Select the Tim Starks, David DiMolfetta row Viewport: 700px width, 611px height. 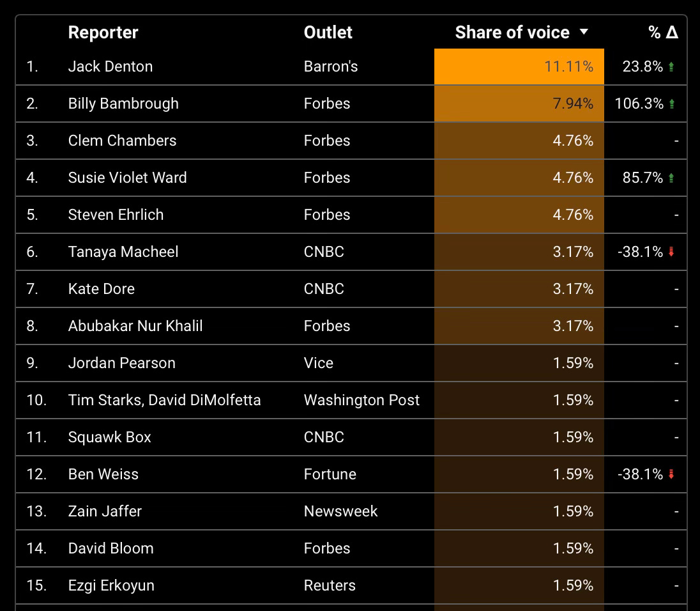(x=164, y=400)
